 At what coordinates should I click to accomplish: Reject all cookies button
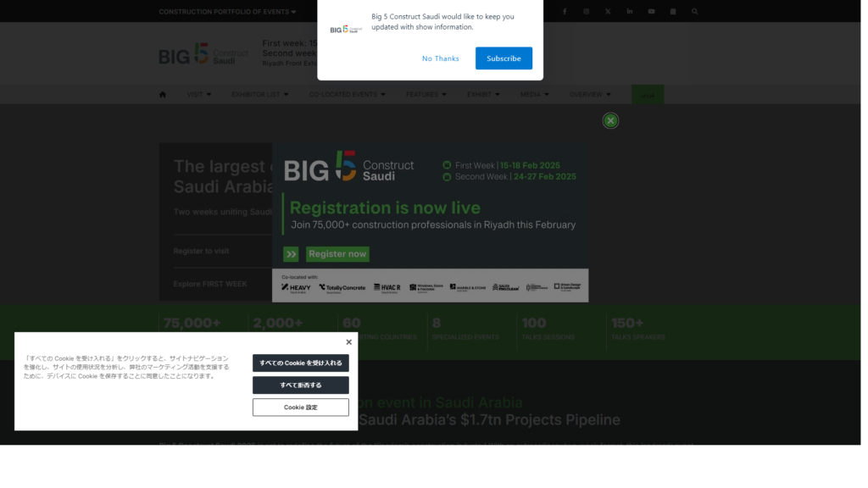pos(301,385)
